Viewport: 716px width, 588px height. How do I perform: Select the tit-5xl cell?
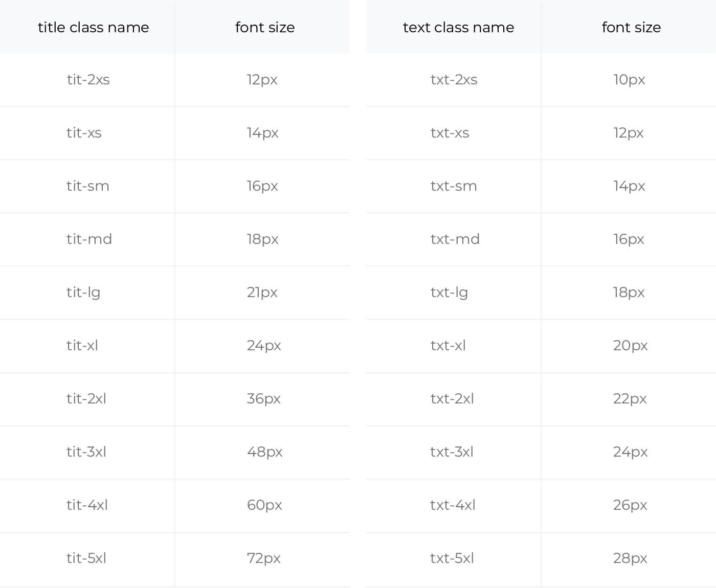tap(86, 558)
